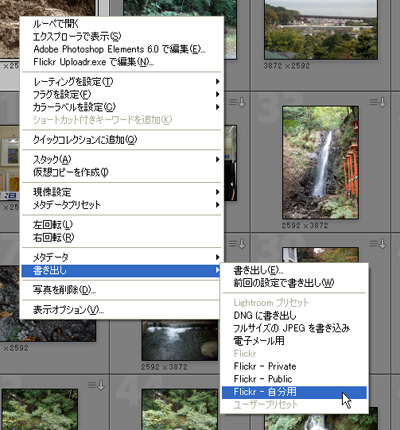Click badge icon above waterfall torii thumbnail
Image resolution: width=400 pixels, height=430 pixels.
tap(378, 102)
